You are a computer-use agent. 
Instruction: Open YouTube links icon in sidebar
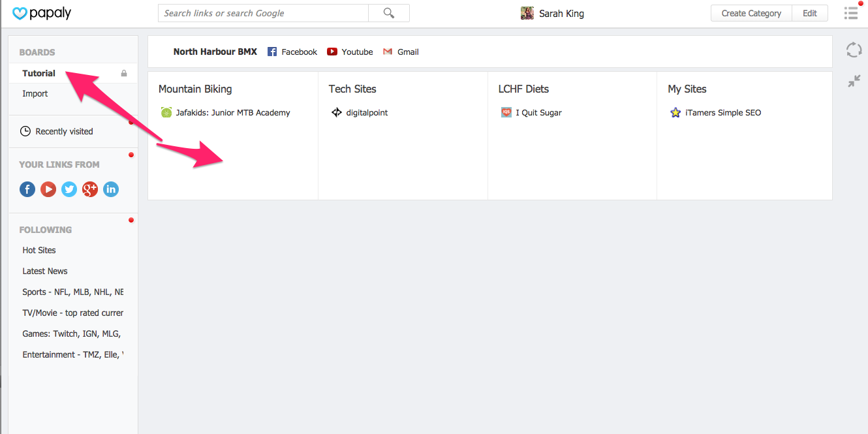48,189
